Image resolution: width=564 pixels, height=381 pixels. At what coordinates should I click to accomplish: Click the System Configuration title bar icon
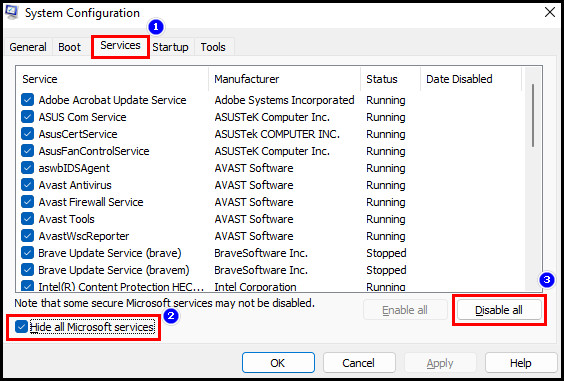click(12, 13)
